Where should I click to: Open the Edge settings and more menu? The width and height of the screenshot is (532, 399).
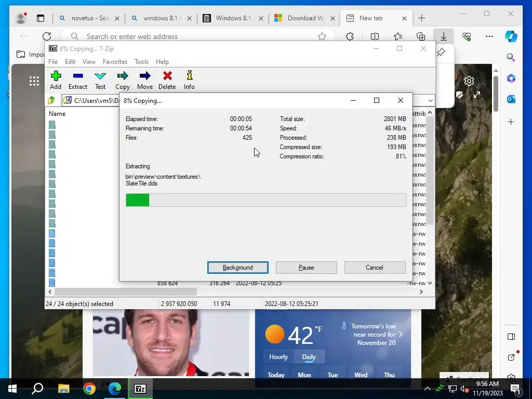489,36
